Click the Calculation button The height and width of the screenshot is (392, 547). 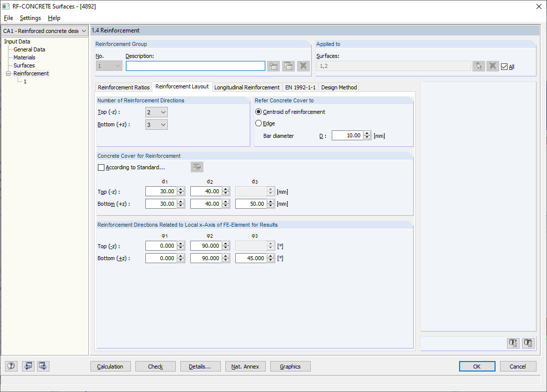click(x=110, y=367)
